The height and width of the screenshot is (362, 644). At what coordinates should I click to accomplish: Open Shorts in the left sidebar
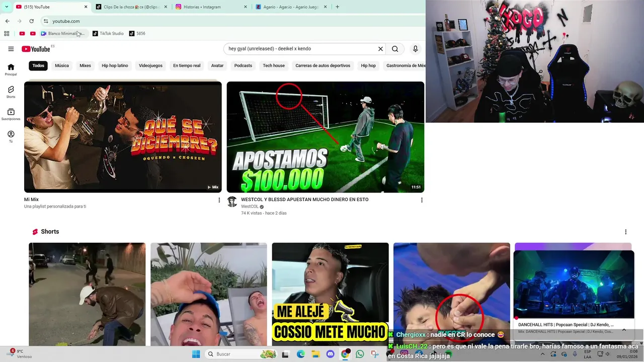pyautogui.click(x=11, y=92)
